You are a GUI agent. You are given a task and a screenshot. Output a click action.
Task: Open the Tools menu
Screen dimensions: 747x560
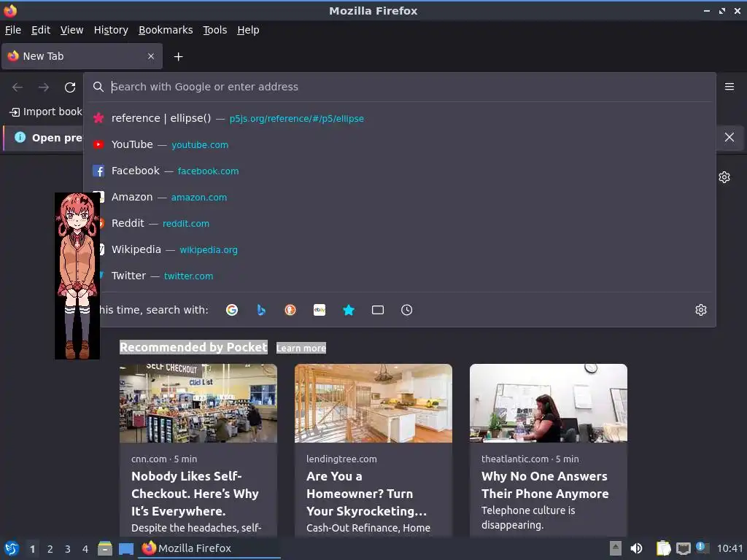(215, 30)
